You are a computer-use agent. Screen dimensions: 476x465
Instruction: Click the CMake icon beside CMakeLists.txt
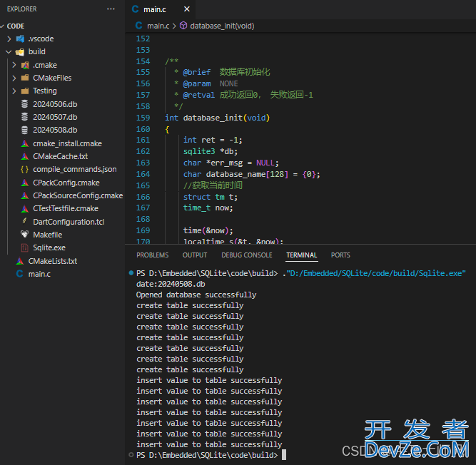point(20,261)
